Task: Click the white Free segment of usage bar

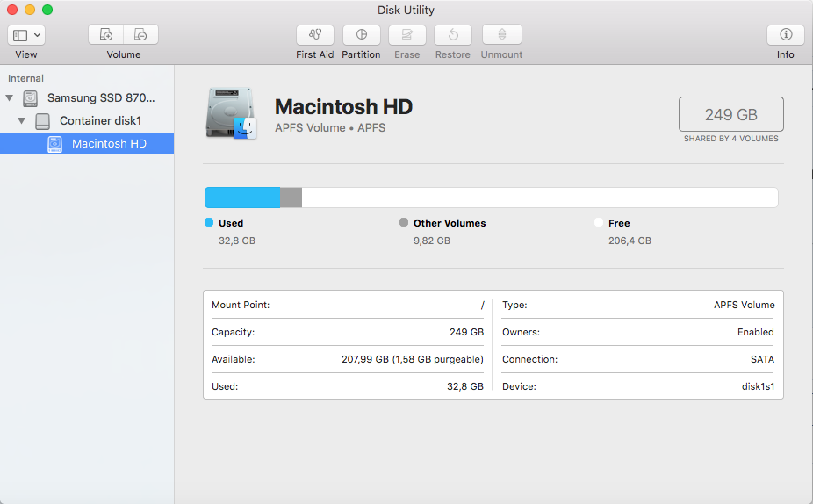Action: pyautogui.click(x=540, y=198)
